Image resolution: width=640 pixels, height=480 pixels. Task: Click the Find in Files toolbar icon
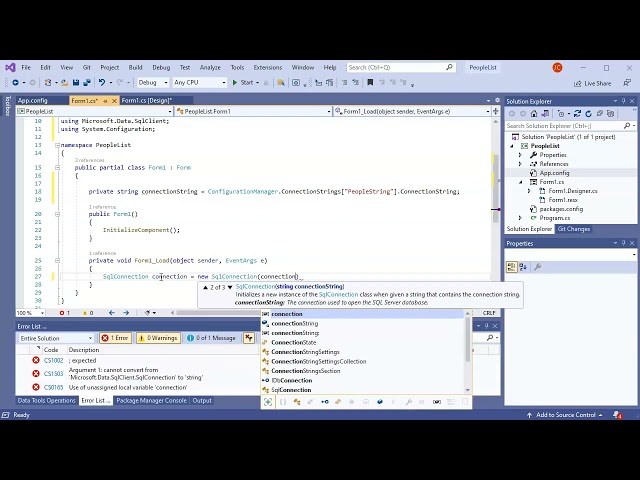click(x=281, y=83)
